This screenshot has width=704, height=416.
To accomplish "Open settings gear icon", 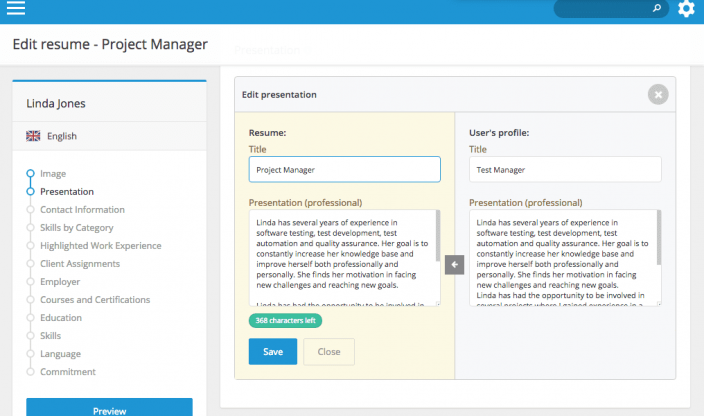I will (x=686, y=9).
